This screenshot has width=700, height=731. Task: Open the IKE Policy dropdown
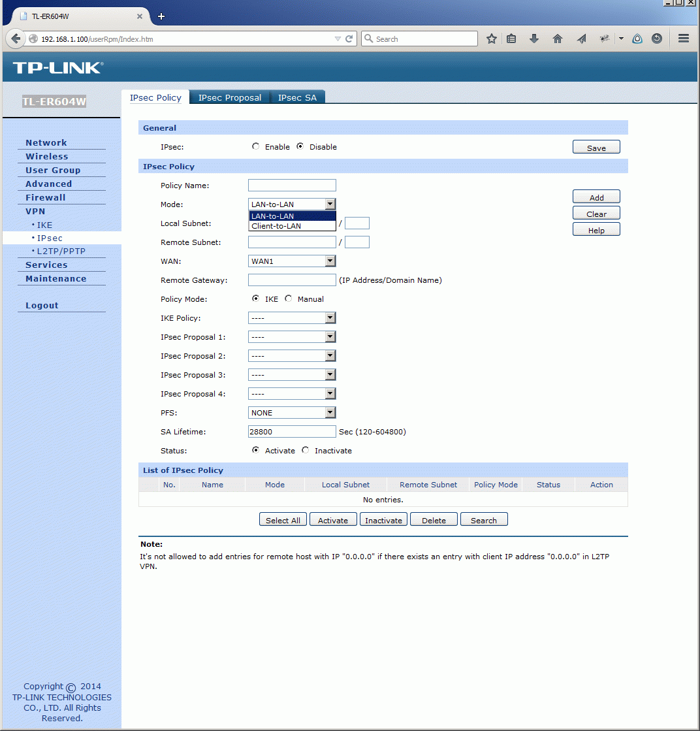point(292,318)
